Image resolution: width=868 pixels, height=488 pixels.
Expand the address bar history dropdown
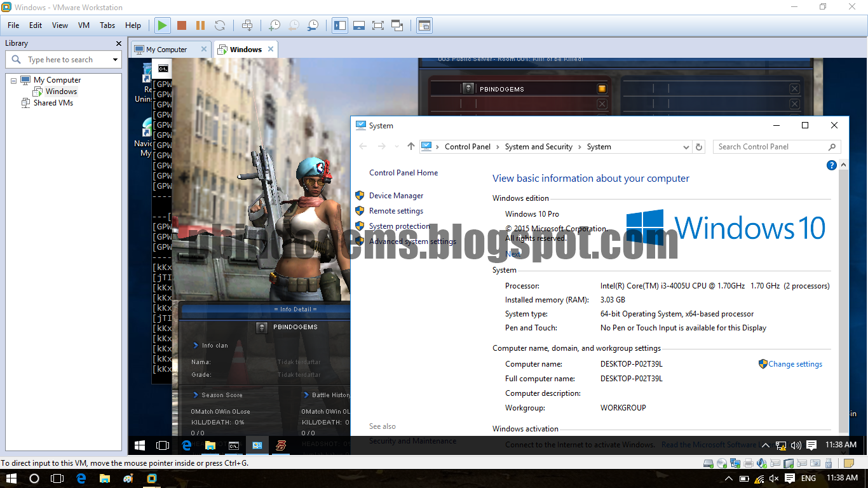[x=686, y=147]
